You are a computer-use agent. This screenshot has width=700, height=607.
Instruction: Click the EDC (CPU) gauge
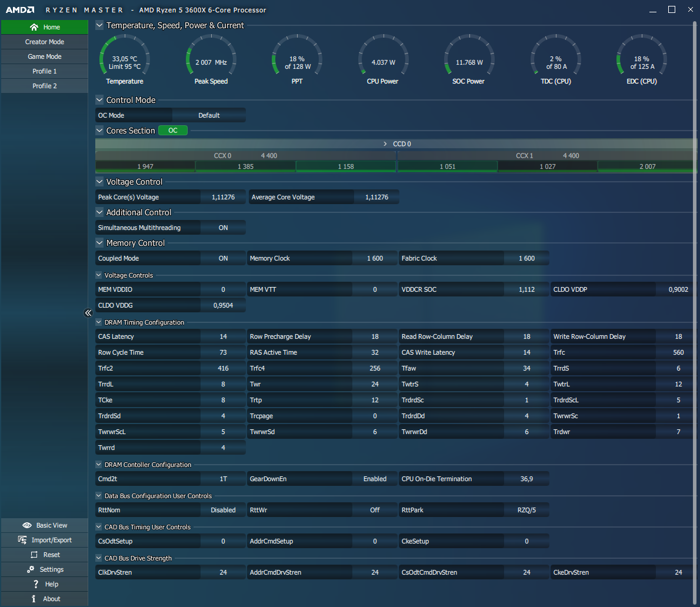pyautogui.click(x=642, y=60)
